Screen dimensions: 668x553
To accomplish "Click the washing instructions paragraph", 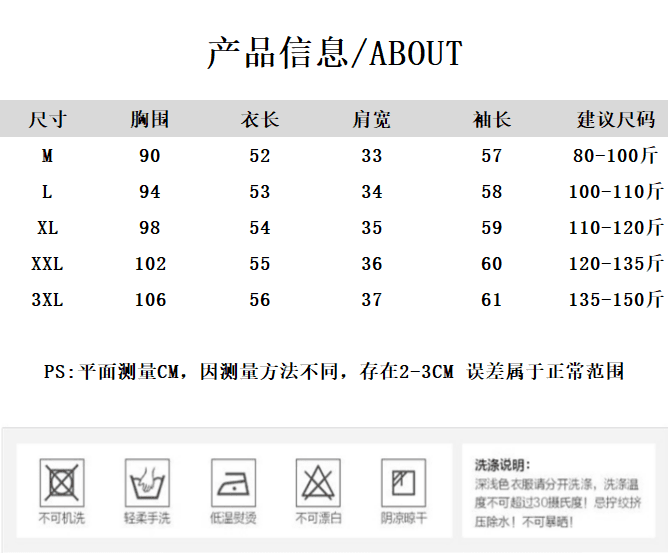I will coord(558,503).
